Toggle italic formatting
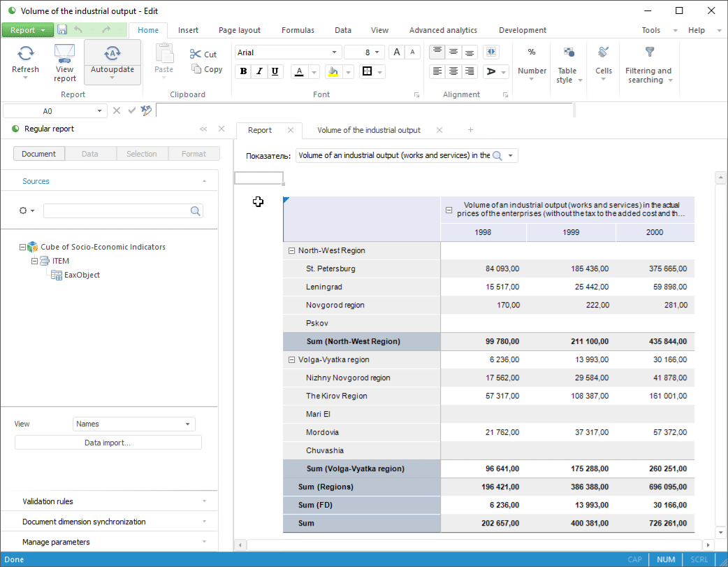Screen dimensions: 728x567 coord(259,71)
